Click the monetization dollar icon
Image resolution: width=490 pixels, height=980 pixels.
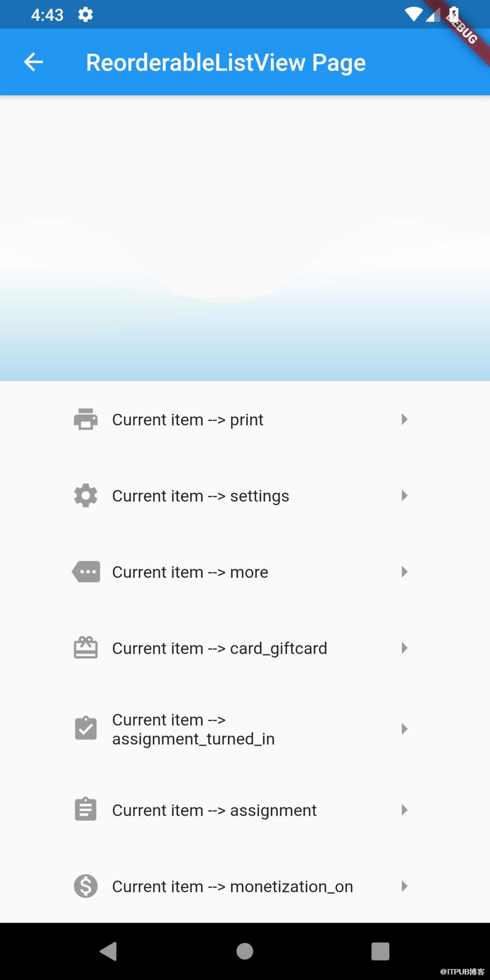pyautogui.click(x=86, y=886)
